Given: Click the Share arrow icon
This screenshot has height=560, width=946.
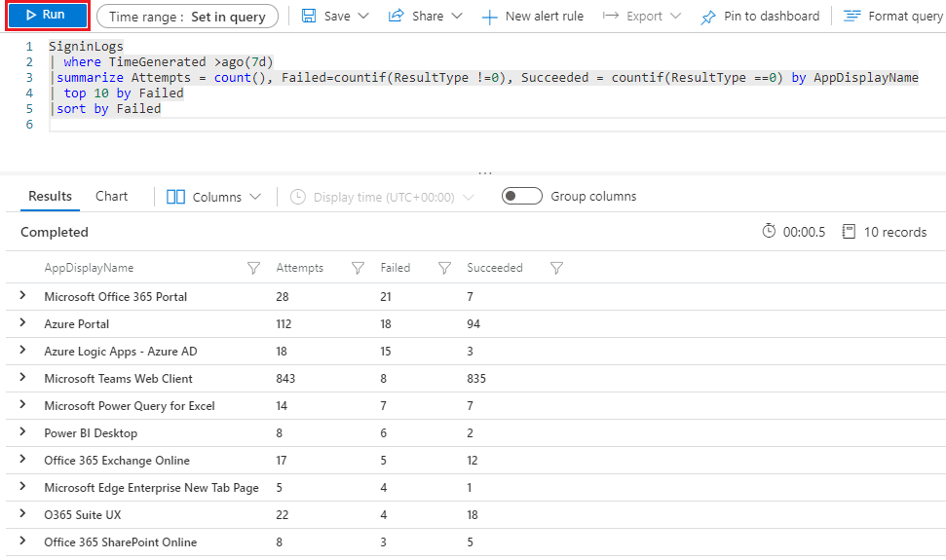Looking at the screenshot, I should coord(397,17).
